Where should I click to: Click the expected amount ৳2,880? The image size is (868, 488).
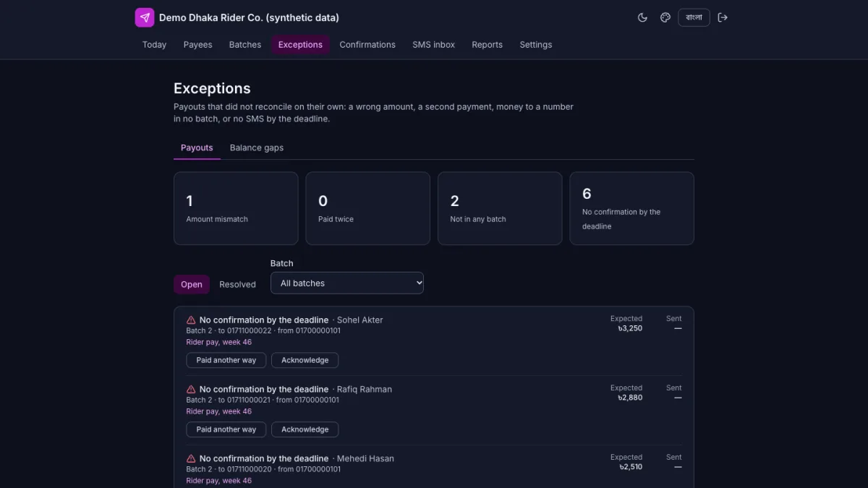[630, 398]
